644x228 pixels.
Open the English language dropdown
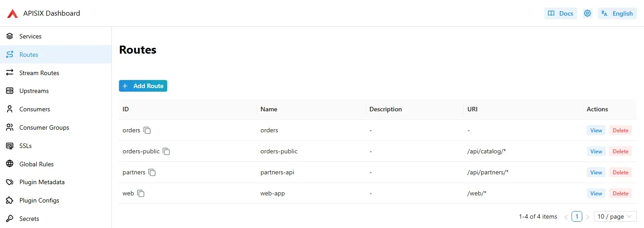point(617,13)
